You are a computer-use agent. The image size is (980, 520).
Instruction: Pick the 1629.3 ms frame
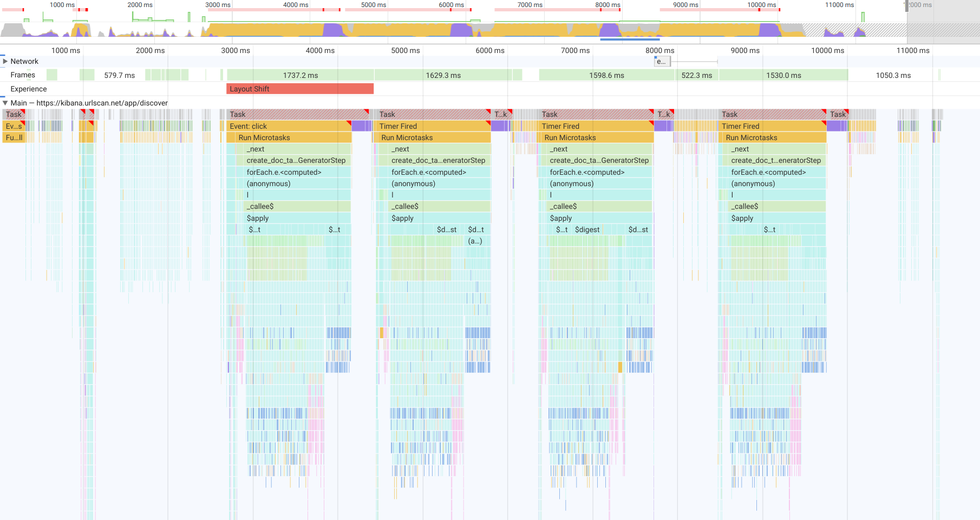point(443,75)
